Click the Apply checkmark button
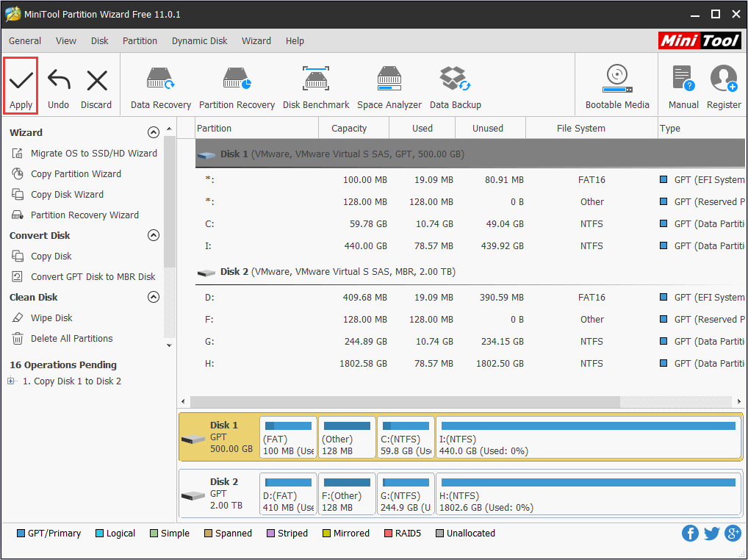The width and height of the screenshot is (748, 560). coord(21,86)
